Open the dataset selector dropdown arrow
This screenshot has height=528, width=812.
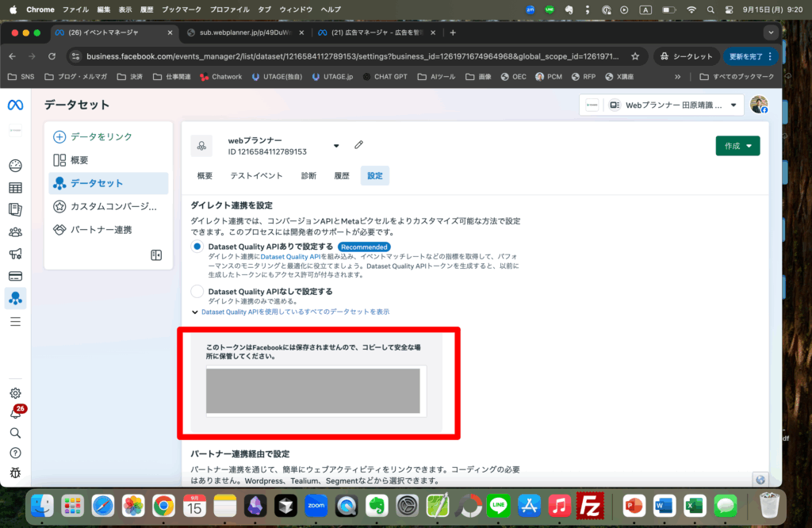[x=336, y=146]
